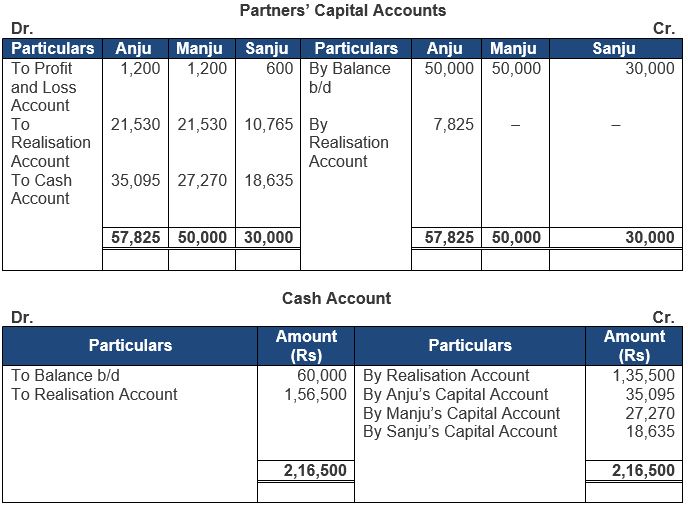Click the Manju header on debit side

click(x=200, y=48)
